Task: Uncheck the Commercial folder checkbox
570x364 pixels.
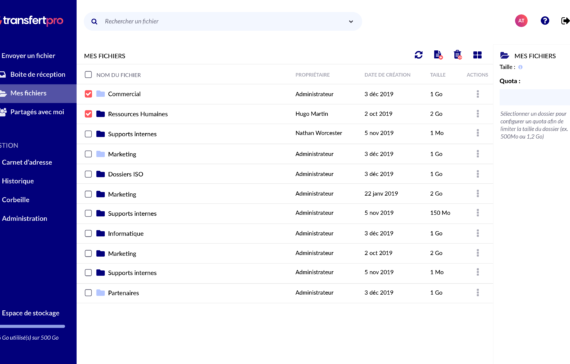Action: tap(88, 94)
